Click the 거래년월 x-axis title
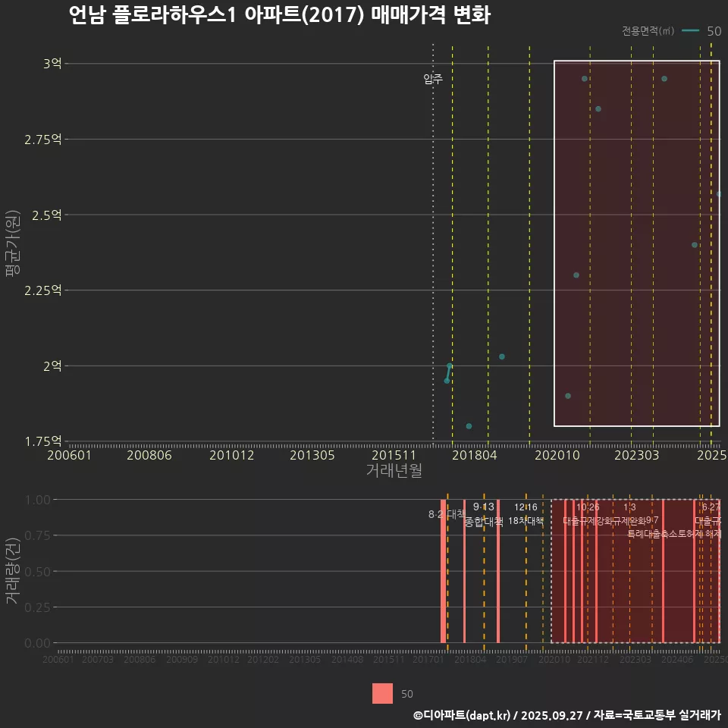 pos(394,470)
